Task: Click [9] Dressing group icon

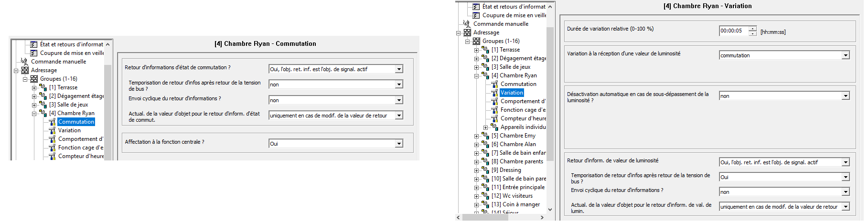Action: (485, 170)
